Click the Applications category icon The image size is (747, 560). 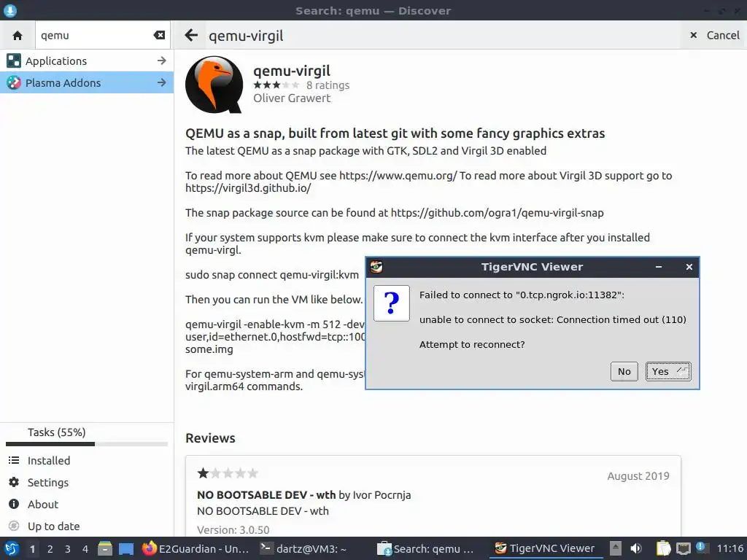coord(14,61)
